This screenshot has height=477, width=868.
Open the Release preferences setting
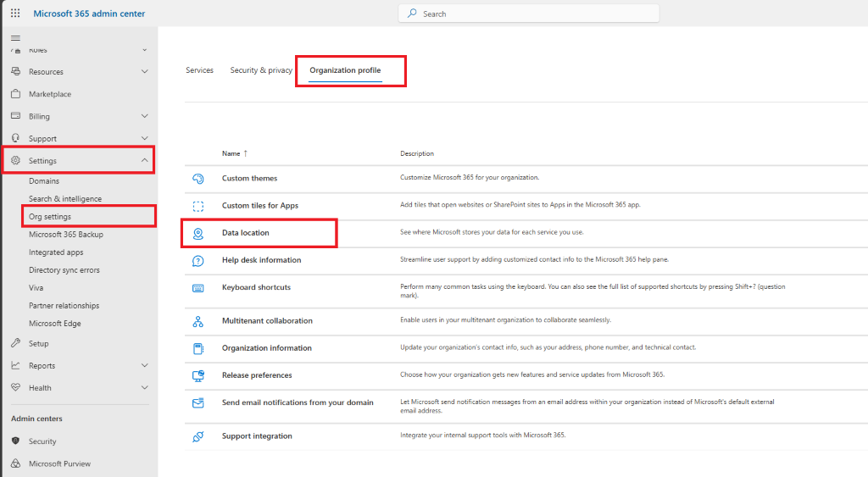[257, 375]
